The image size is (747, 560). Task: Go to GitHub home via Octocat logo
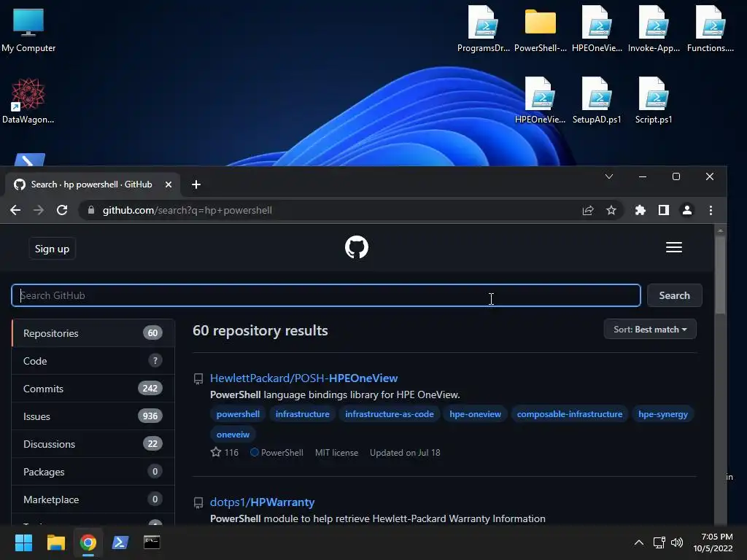356,247
